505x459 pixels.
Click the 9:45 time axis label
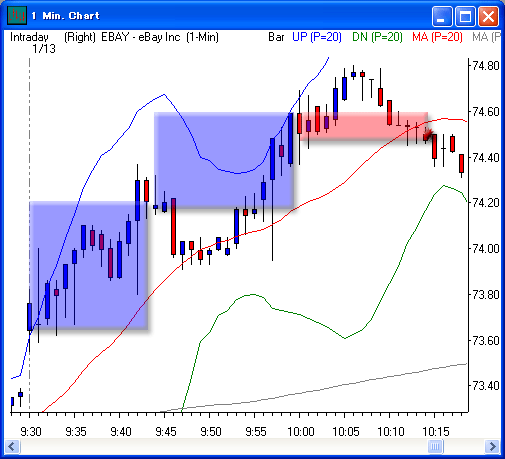pyautogui.click(x=166, y=432)
